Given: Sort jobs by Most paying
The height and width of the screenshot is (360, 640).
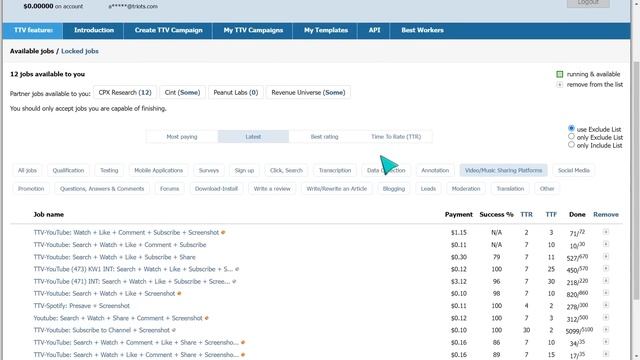Looking at the screenshot, I should tap(182, 137).
